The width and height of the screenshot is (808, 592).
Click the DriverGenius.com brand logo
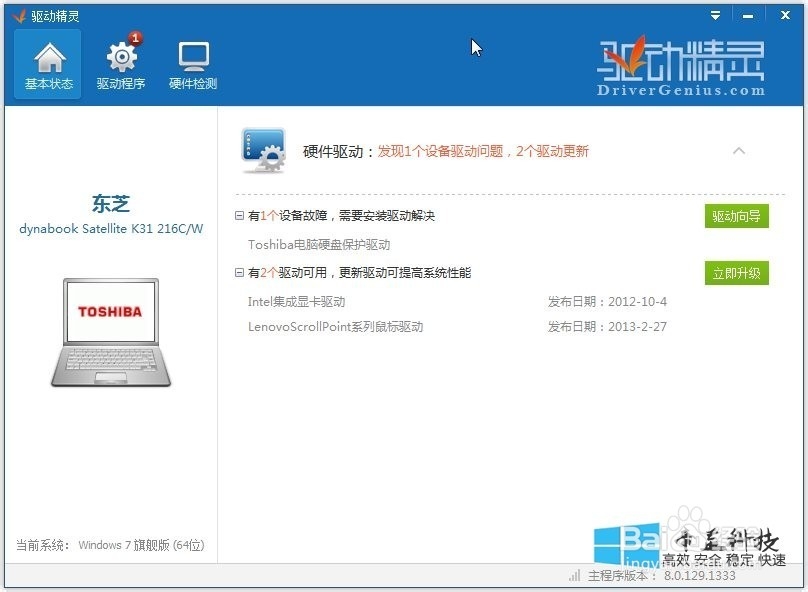click(x=681, y=65)
